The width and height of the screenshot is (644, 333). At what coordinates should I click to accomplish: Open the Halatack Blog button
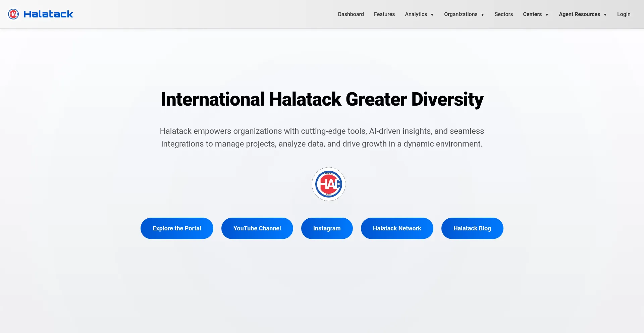pyautogui.click(x=472, y=228)
